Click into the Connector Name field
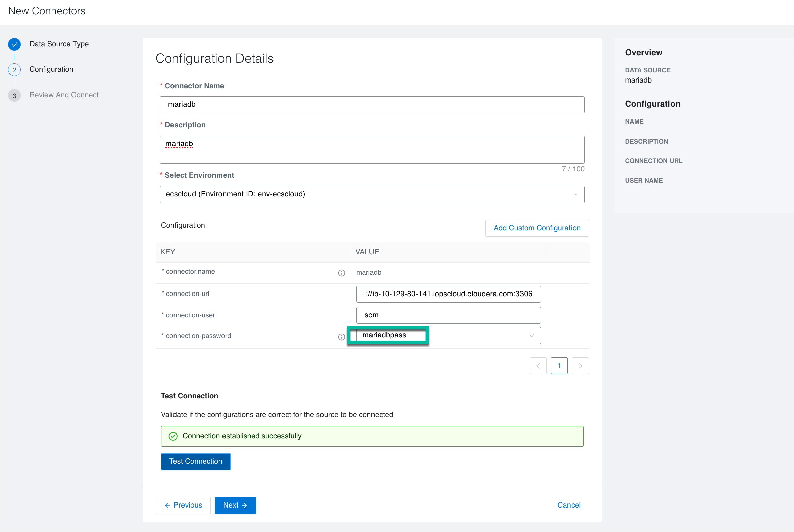The image size is (794, 532). click(372, 105)
